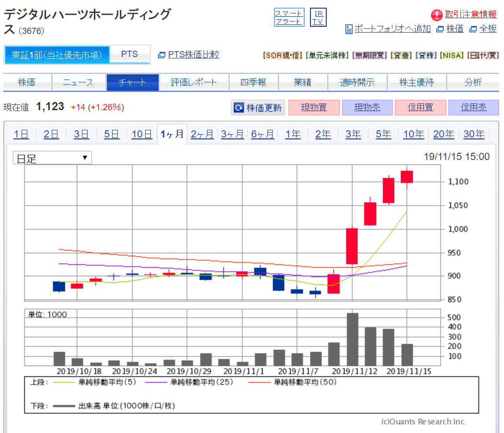504x433 pixels.
Task: Click the 19/11/15 15:00 timestamp
Action: [457, 157]
